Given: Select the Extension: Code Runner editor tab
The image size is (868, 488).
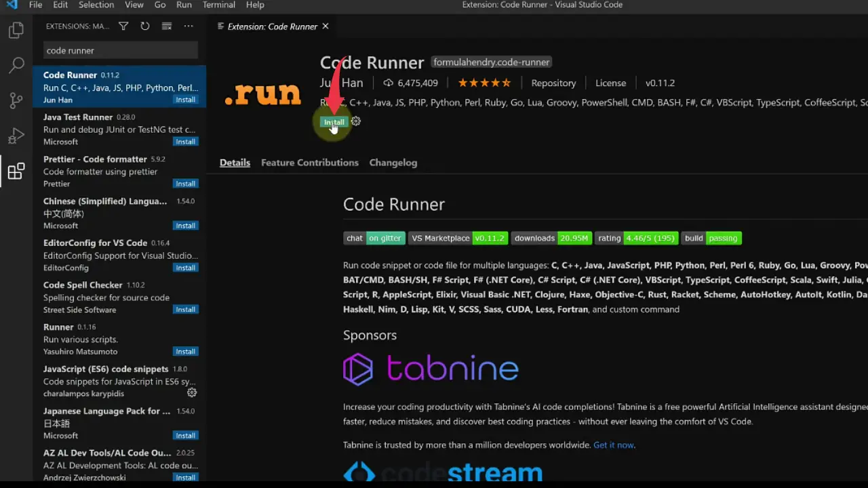Looking at the screenshot, I should tap(273, 26).
